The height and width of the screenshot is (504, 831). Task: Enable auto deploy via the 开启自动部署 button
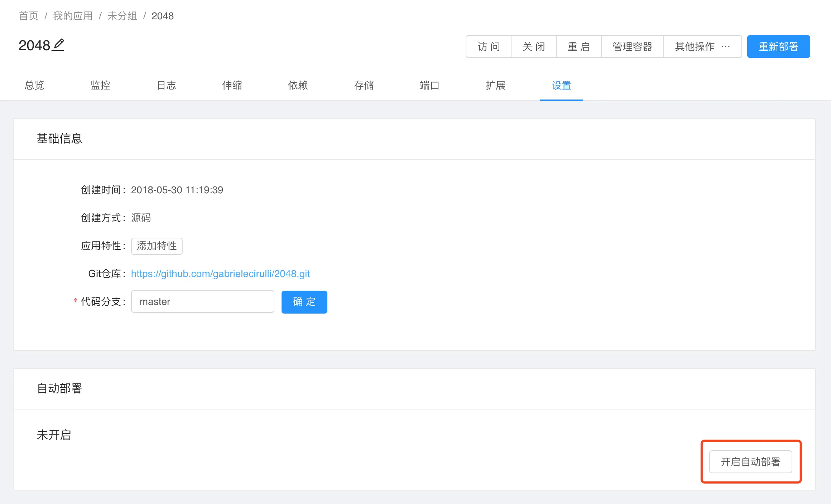(750, 462)
